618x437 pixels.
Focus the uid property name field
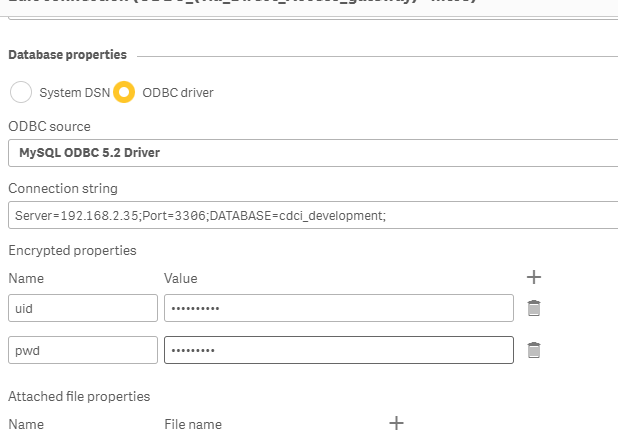83,308
